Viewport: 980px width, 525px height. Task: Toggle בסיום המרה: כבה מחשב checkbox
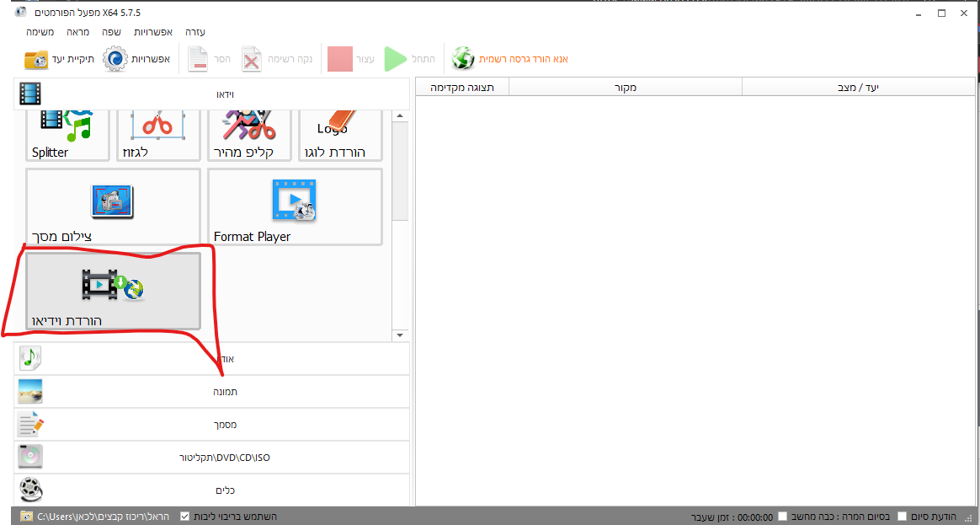[782, 517]
